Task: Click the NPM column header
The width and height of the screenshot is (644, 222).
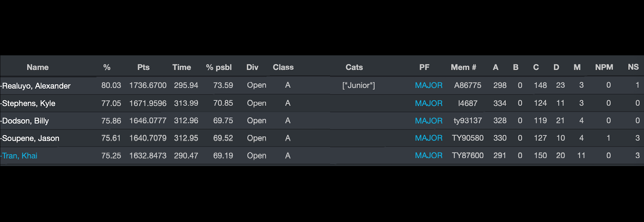Action: [604, 67]
